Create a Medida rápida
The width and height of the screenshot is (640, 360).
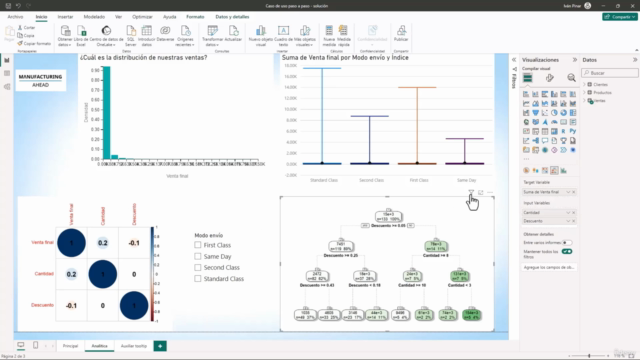[x=344, y=35]
